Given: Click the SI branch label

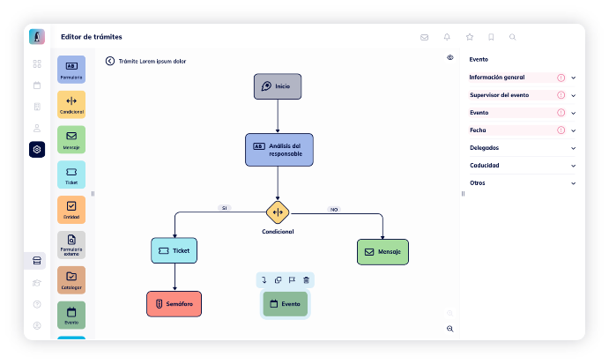Looking at the screenshot, I should [225, 208].
